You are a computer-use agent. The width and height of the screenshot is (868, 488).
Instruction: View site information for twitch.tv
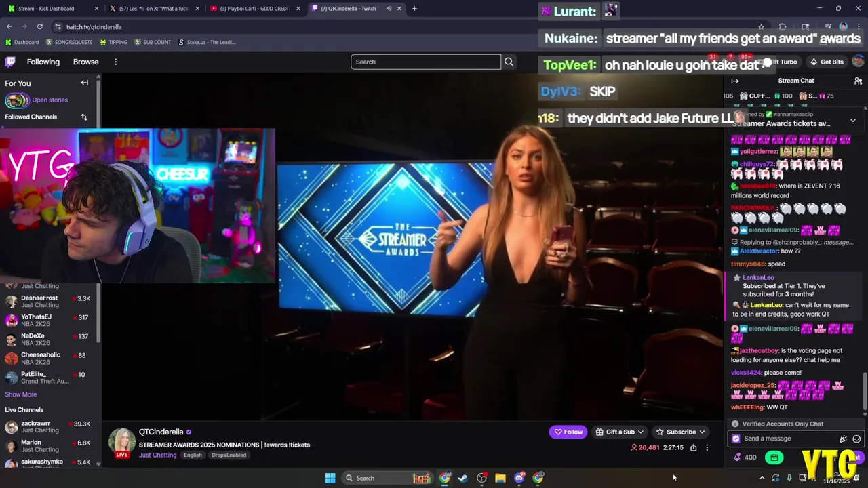(x=58, y=27)
